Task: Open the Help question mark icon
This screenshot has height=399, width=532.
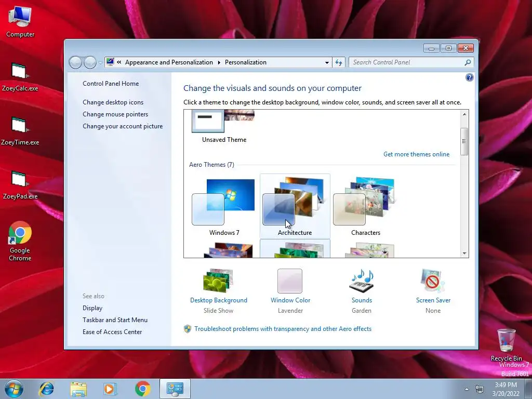Action: point(469,78)
